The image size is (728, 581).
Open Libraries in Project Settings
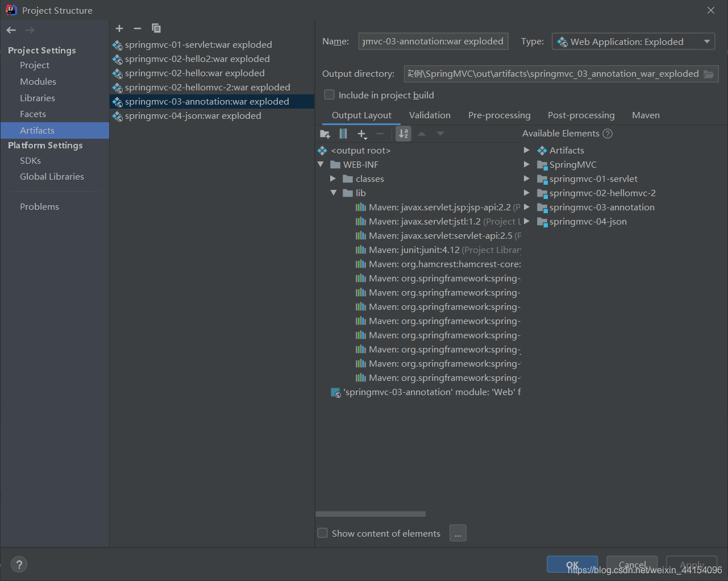[x=38, y=98]
